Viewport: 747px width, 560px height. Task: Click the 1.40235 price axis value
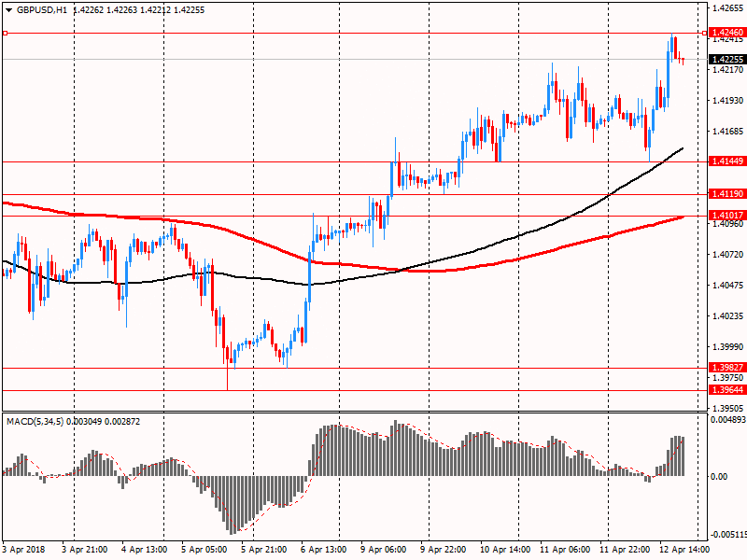[728, 315]
